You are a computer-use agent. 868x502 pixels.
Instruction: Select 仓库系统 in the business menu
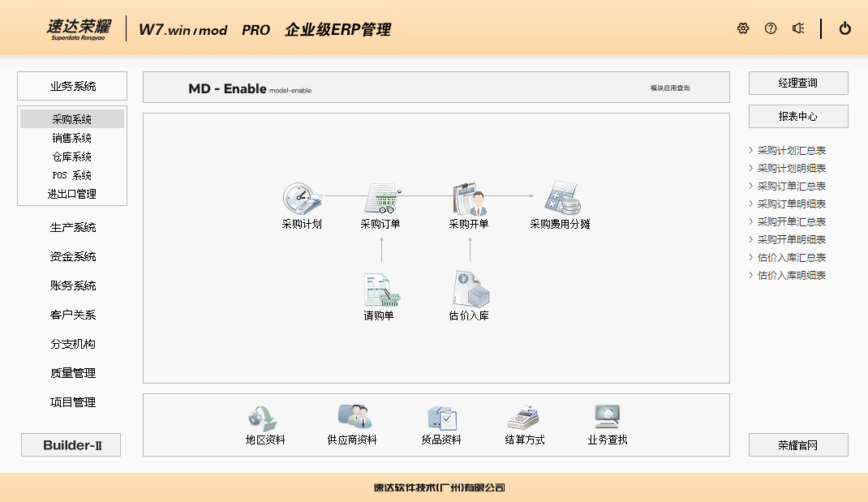coord(72,157)
